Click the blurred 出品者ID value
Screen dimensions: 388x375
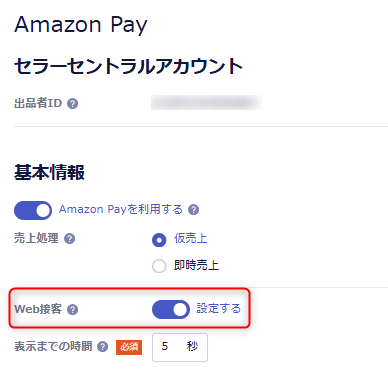206,102
